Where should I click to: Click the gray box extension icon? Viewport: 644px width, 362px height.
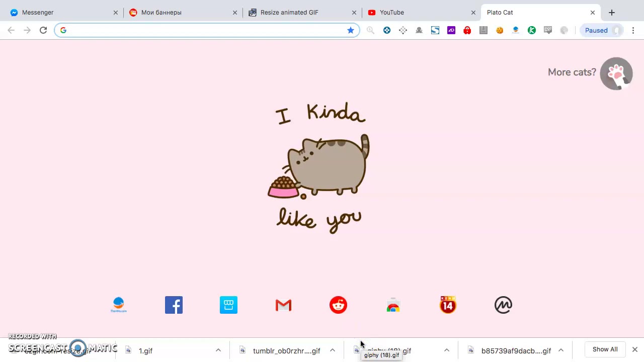[484, 30]
